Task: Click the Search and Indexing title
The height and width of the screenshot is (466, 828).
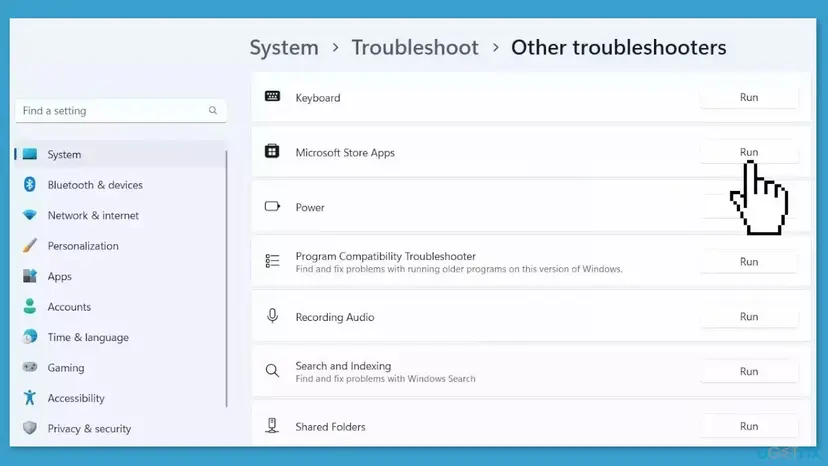Action: pos(343,366)
